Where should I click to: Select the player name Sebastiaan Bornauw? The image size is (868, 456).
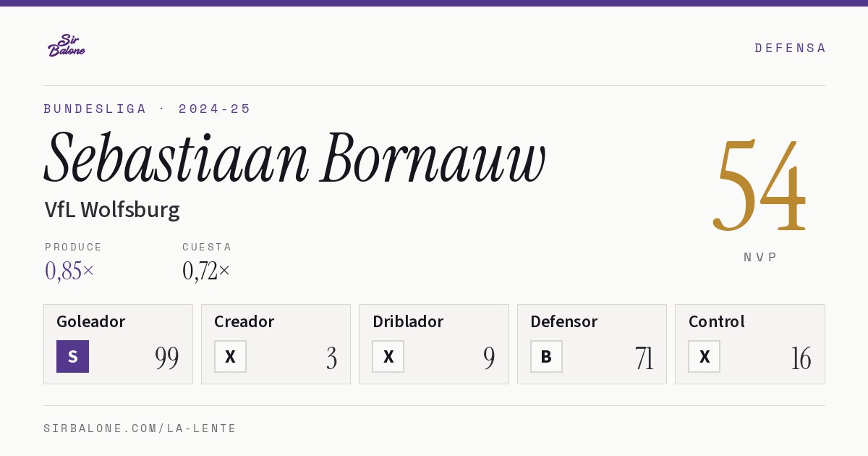pos(294,157)
